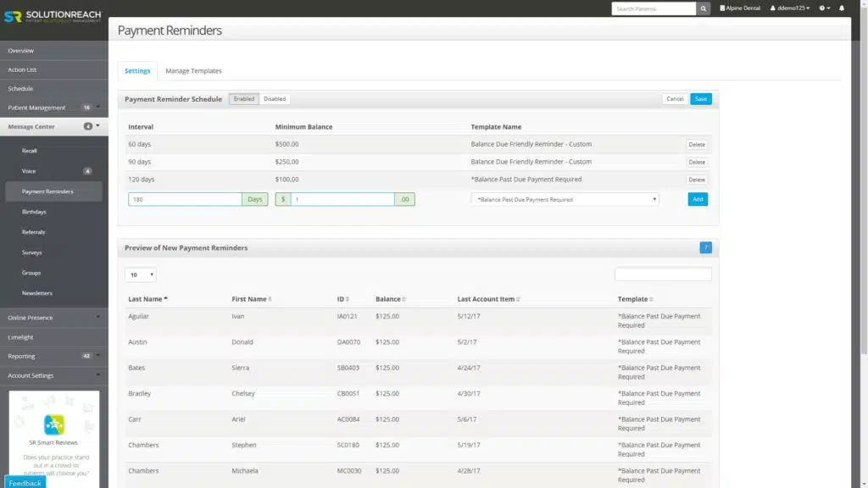Enable the Payment Reminder Schedule

coord(243,98)
